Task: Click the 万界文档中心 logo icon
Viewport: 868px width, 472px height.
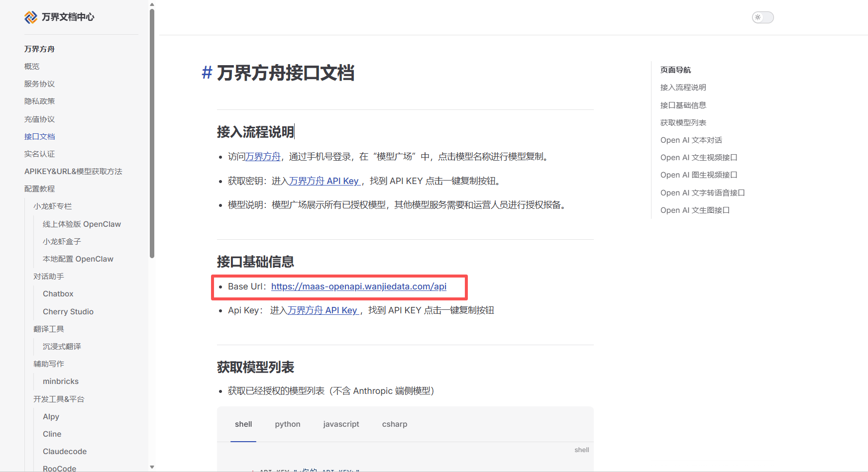Action: 31,17
